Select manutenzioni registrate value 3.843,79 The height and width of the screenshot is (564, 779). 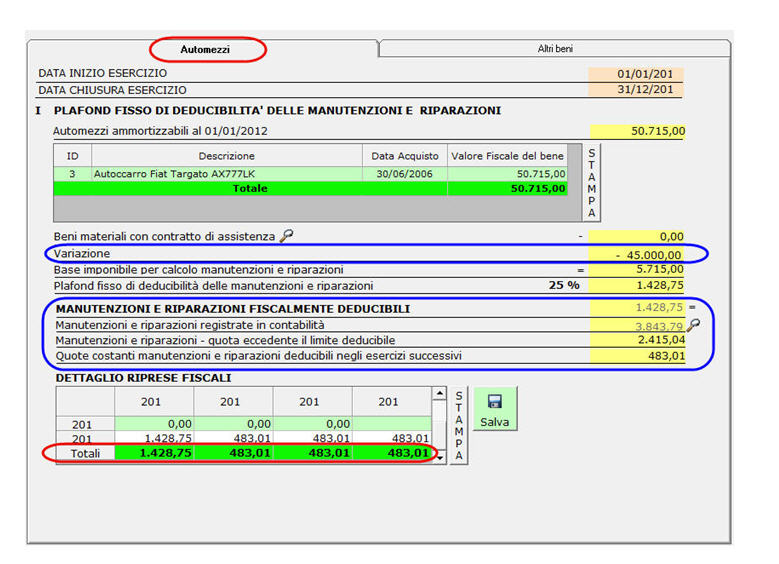[x=637, y=326]
